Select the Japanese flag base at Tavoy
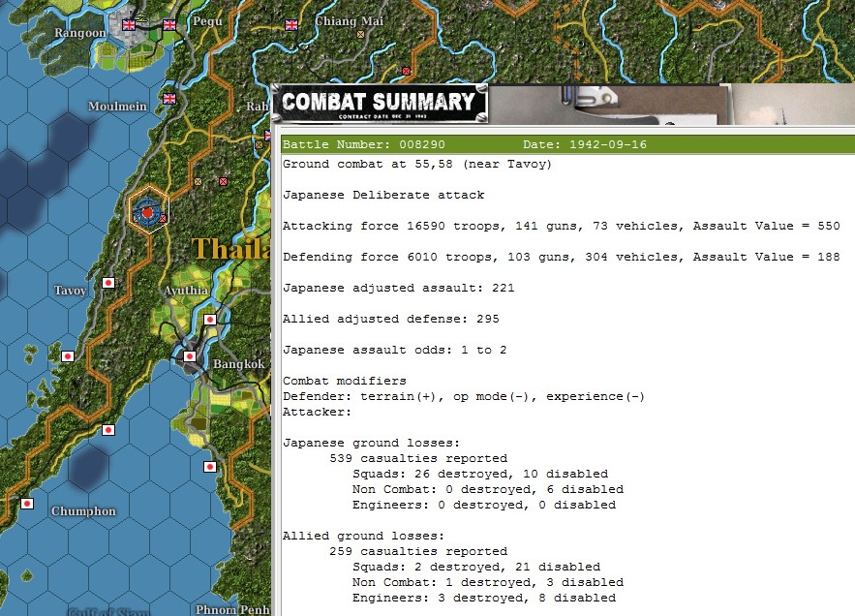 108,283
